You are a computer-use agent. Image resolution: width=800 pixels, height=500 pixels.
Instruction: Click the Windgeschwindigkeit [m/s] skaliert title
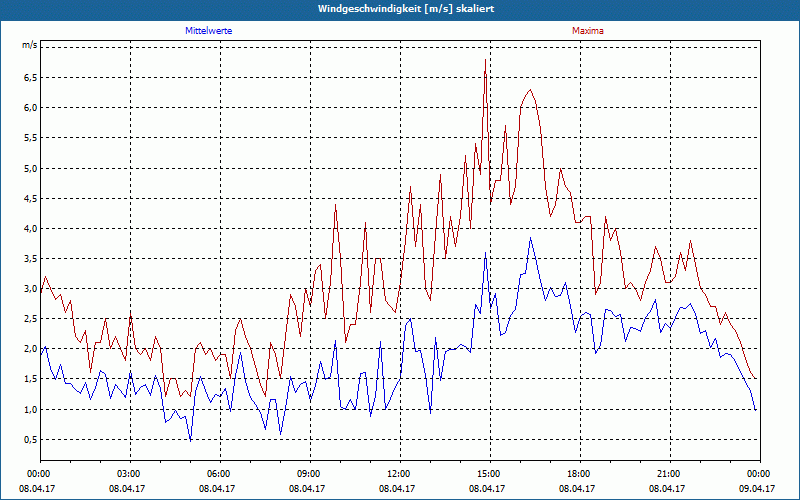point(406,9)
